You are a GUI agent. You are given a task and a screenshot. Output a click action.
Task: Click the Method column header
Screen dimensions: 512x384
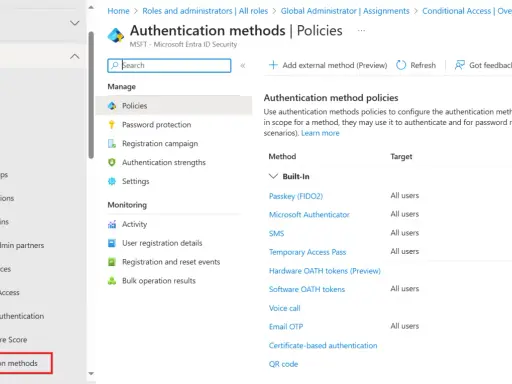coord(282,156)
